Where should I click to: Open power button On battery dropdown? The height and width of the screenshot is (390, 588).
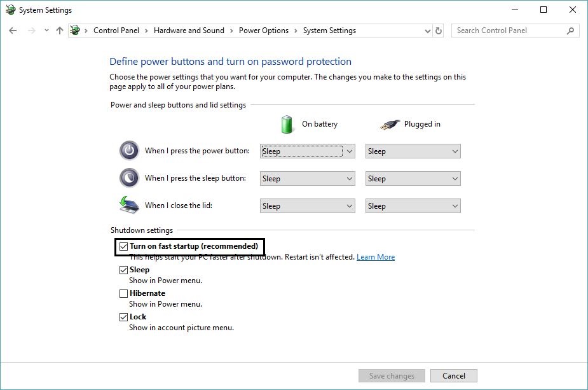click(308, 151)
